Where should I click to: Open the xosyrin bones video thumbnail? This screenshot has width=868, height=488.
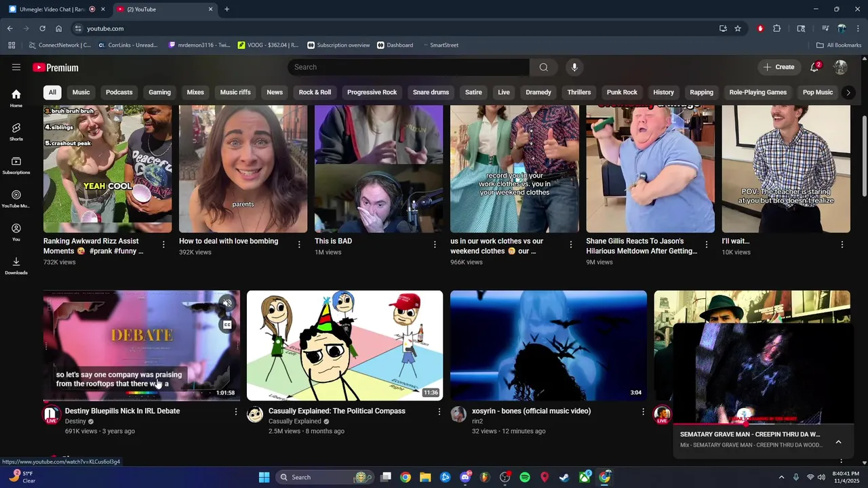[x=549, y=346]
